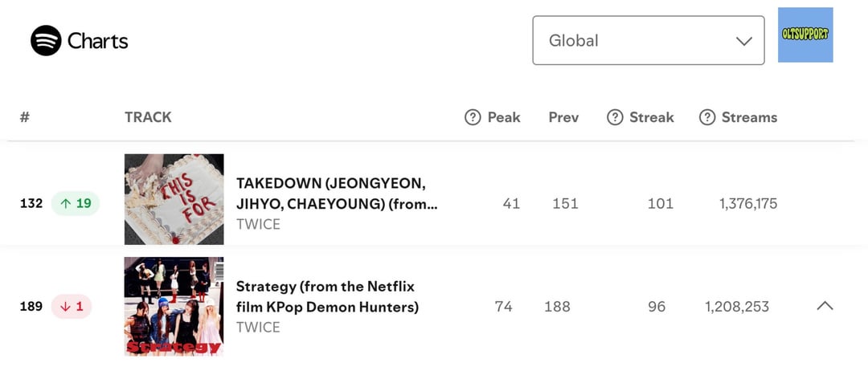This screenshot has height=383, width=868.
Task: Click TWICE artist under Strategy
Action: click(x=258, y=327)
